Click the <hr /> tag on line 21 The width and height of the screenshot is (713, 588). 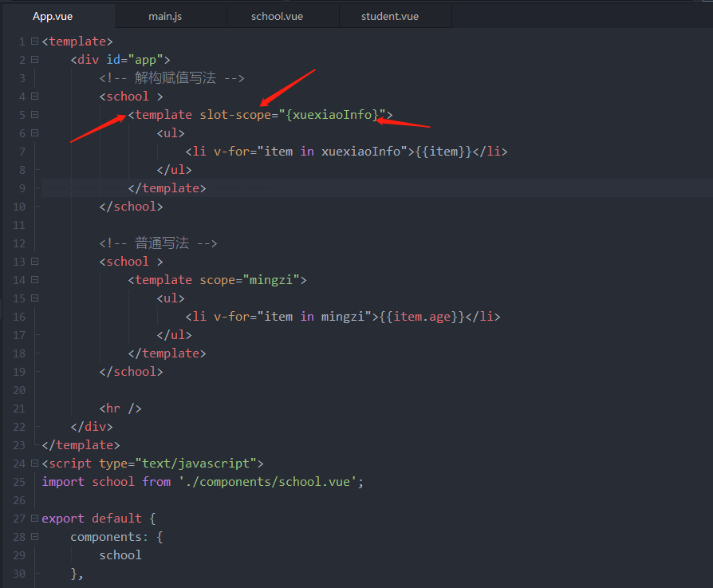coord(120,408)
